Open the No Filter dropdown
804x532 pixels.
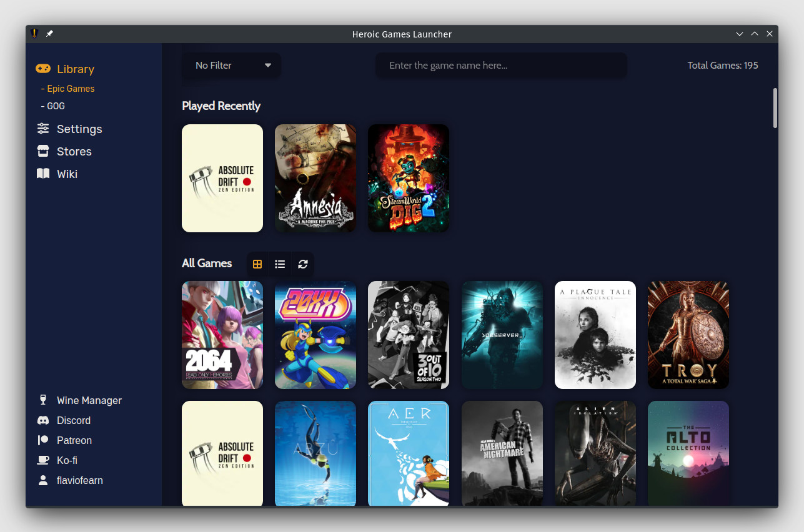(x=231, y=66)
